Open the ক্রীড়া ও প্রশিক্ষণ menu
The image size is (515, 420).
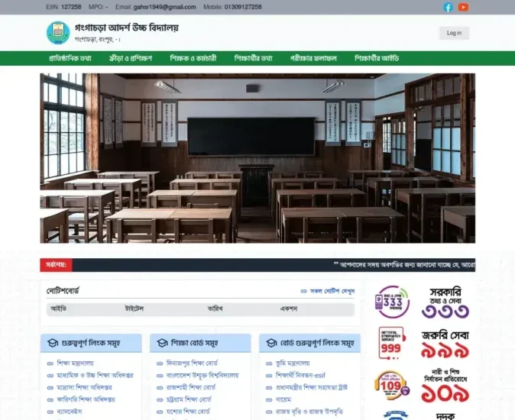(131, 58)
